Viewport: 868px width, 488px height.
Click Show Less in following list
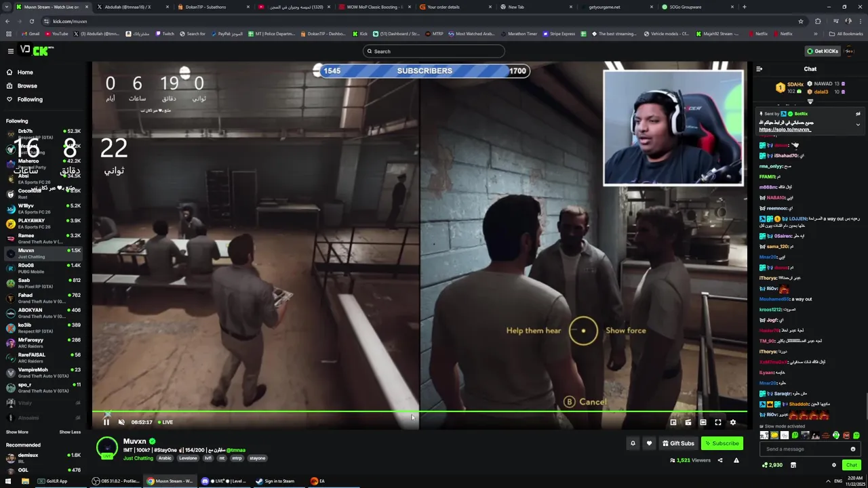[70, 432]
